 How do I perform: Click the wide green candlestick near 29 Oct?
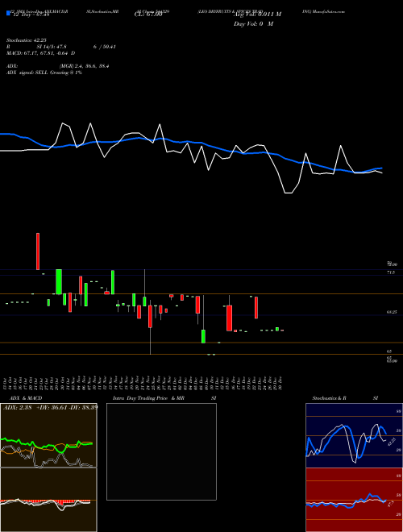click(59, 281)
